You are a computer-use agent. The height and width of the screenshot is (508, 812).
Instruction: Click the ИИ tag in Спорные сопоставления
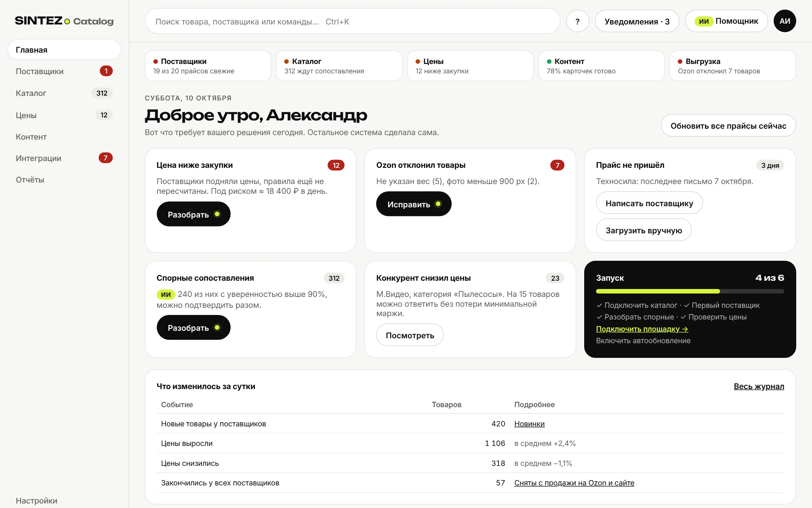tap(166, 294)
